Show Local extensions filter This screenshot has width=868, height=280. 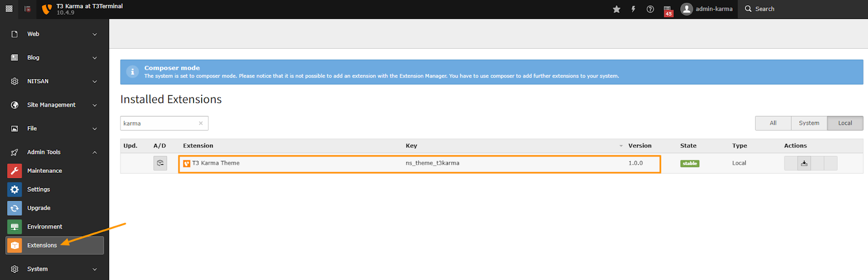845,123
